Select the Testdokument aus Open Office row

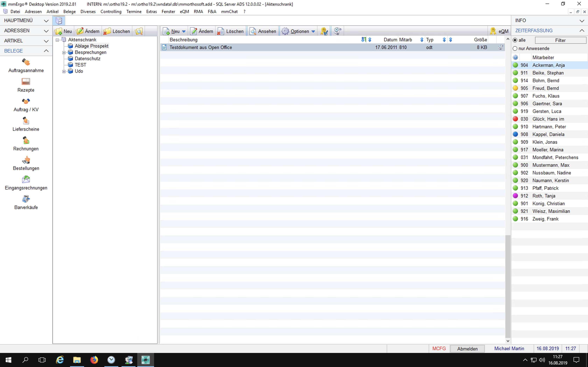point(201,48)
